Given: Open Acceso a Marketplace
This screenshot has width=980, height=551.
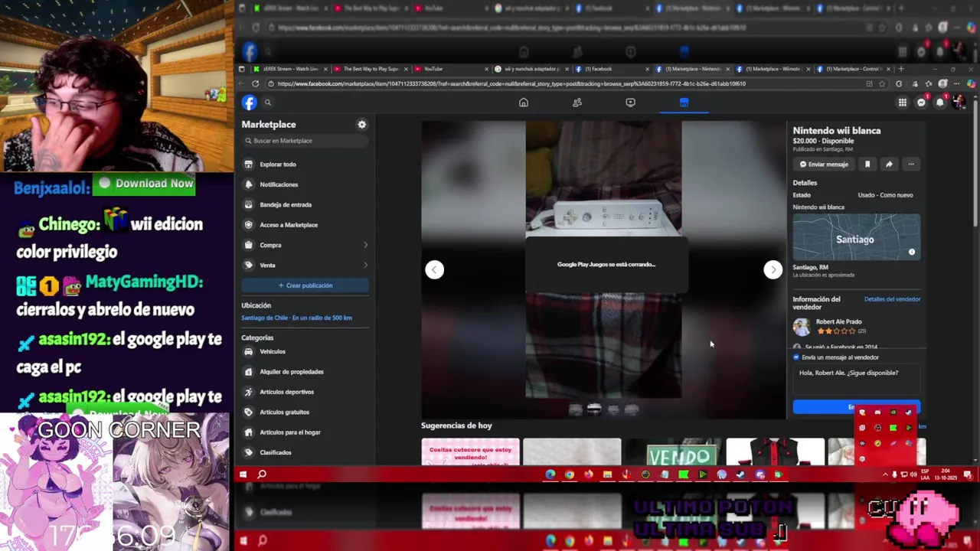Looking at the screenshot, I should pyautogui.click(x=305, y=225).
